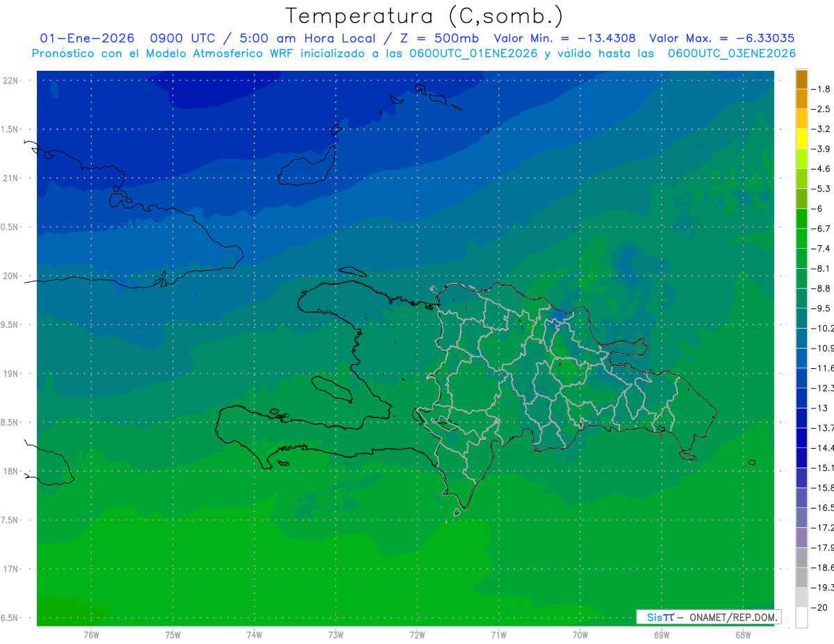Select the yellow swatch between -3.2 and -3.9
Viewport: 834px width, 644px height.
pos(801,139)
